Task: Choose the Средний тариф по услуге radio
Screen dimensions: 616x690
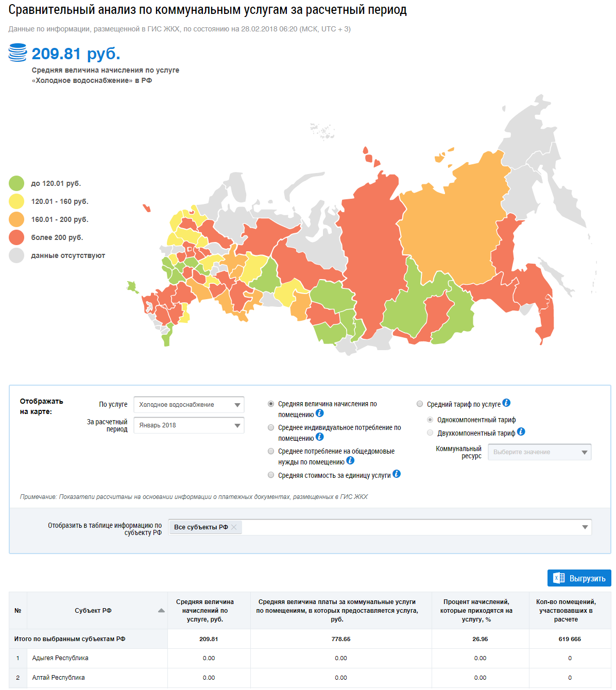Action: coord(420,404)
